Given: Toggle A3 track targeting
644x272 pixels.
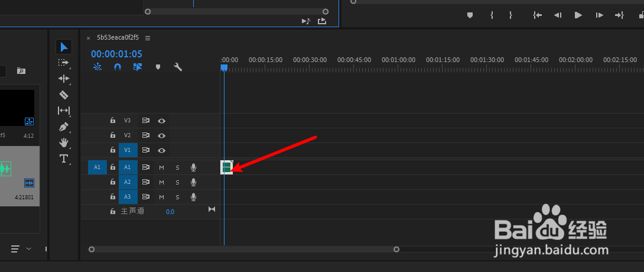Looking at the screenshot, I should pyautogui.click(x=128, y=197).
